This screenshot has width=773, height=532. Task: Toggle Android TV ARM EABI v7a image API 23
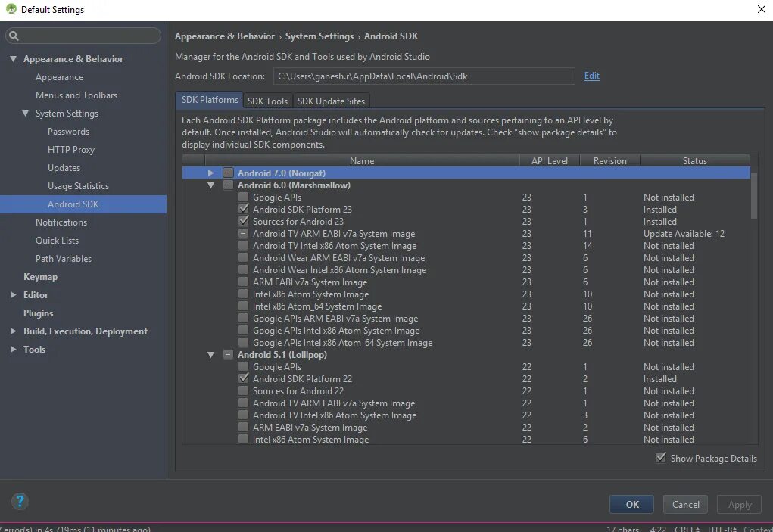coord(243,233)
